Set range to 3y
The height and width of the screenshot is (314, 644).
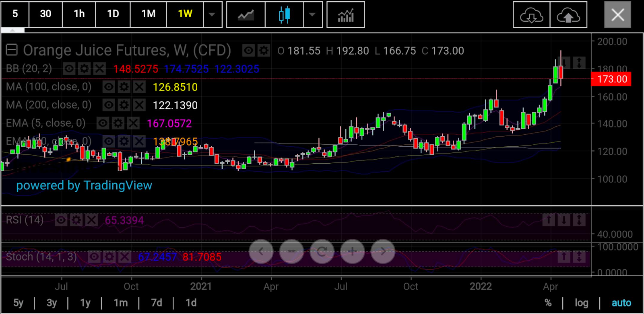(x=52, y=303)
